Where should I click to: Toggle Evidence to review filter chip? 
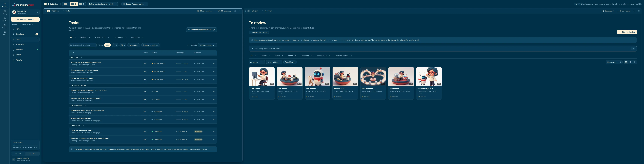(151, 45)
